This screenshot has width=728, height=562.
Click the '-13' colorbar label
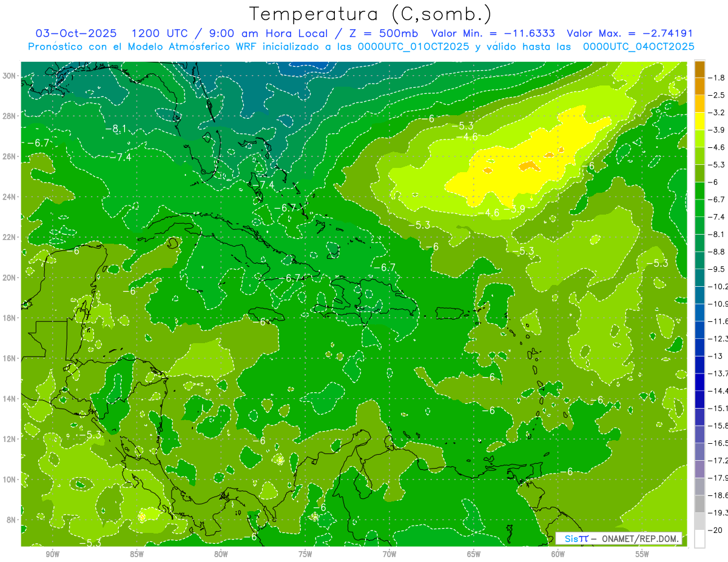716,356
